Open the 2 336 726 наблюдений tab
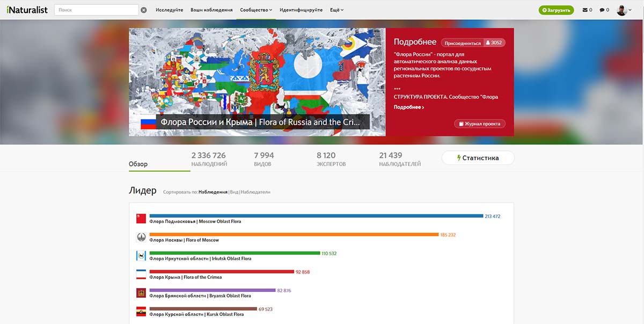Viewport: 644px width, 324px height. point(209,159)
